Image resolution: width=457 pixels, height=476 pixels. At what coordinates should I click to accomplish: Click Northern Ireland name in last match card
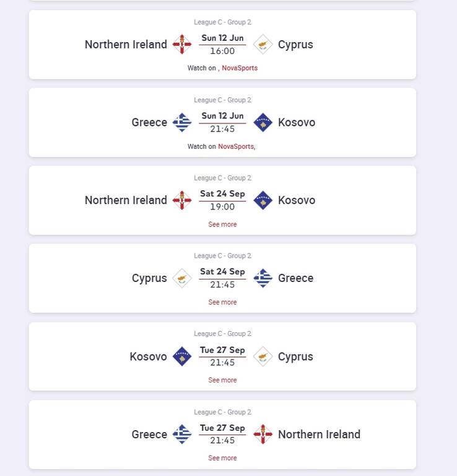pyautogui.click(x=319, y=434)
